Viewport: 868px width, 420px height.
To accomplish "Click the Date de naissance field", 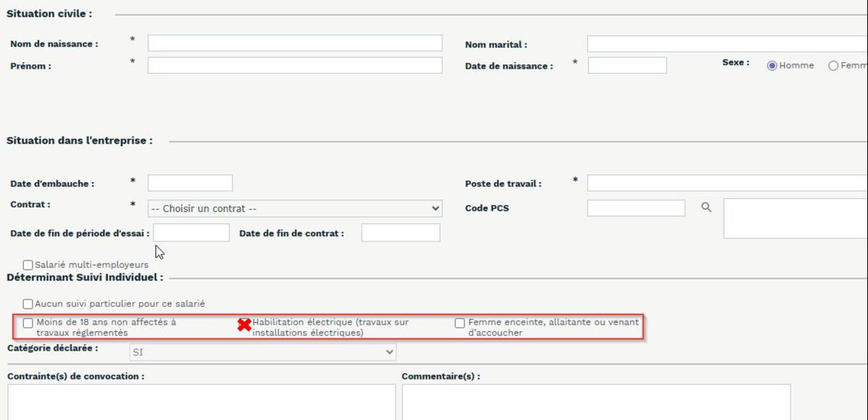I will click(627, 65).
